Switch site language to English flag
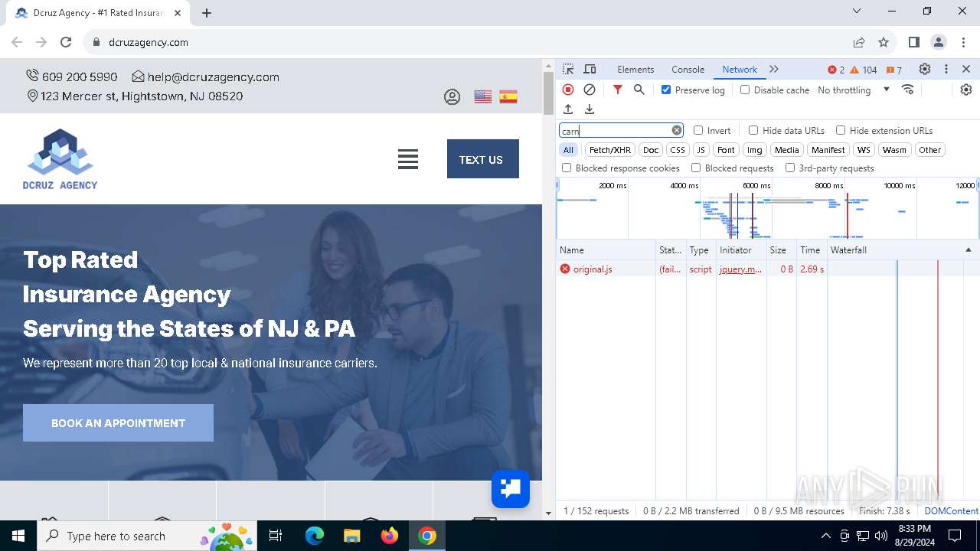 [483, 96]
